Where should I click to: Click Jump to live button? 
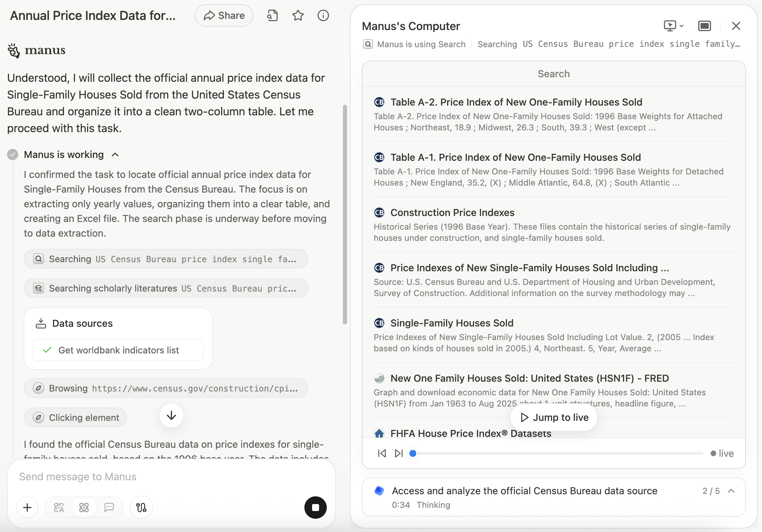click(x=554, y=417)
